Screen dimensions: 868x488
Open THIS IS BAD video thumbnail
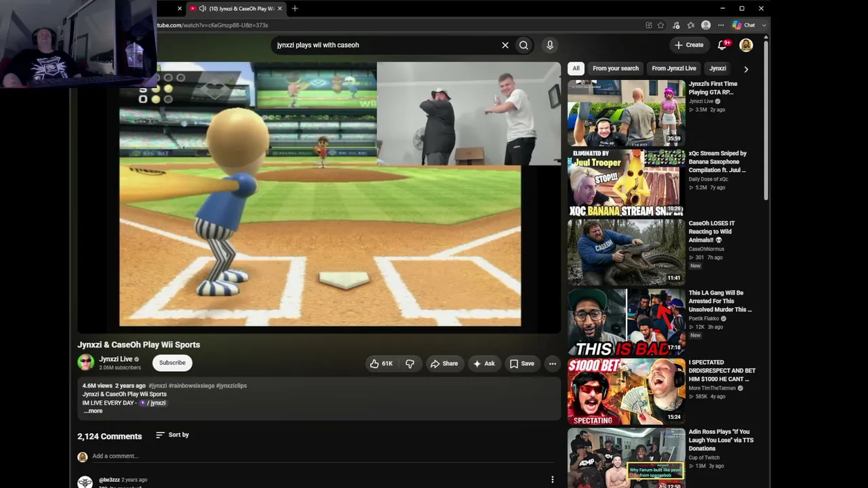(627, 322)
